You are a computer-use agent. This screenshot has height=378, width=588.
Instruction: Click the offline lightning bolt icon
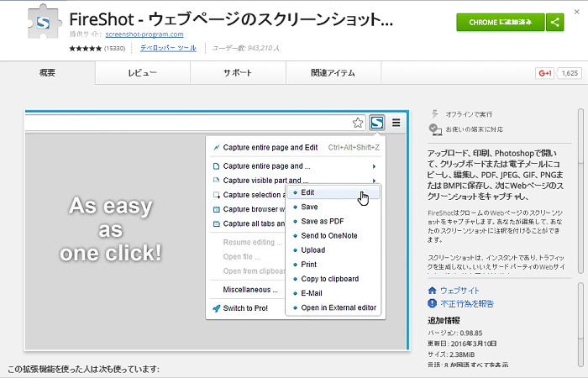(435, 113)
